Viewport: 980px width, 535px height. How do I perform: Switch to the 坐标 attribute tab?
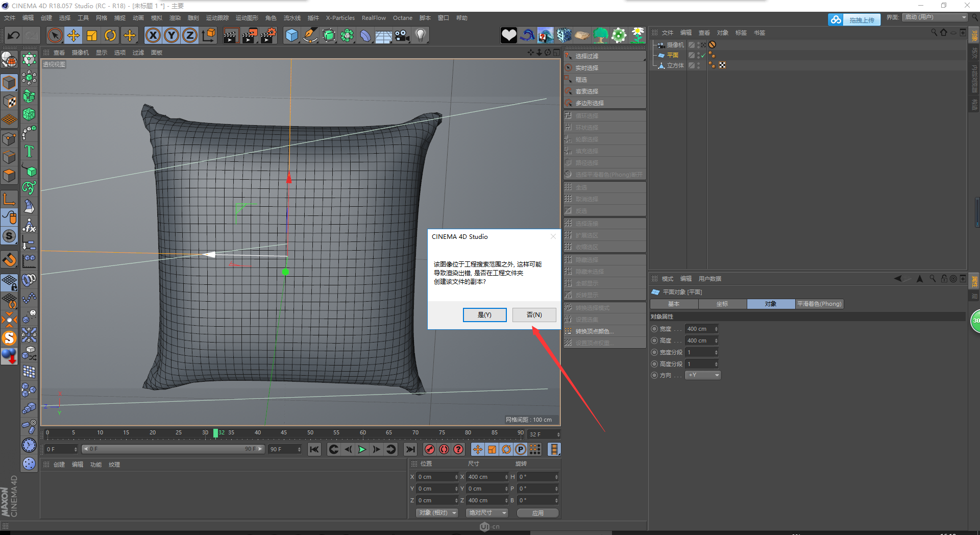coord(722,304)
